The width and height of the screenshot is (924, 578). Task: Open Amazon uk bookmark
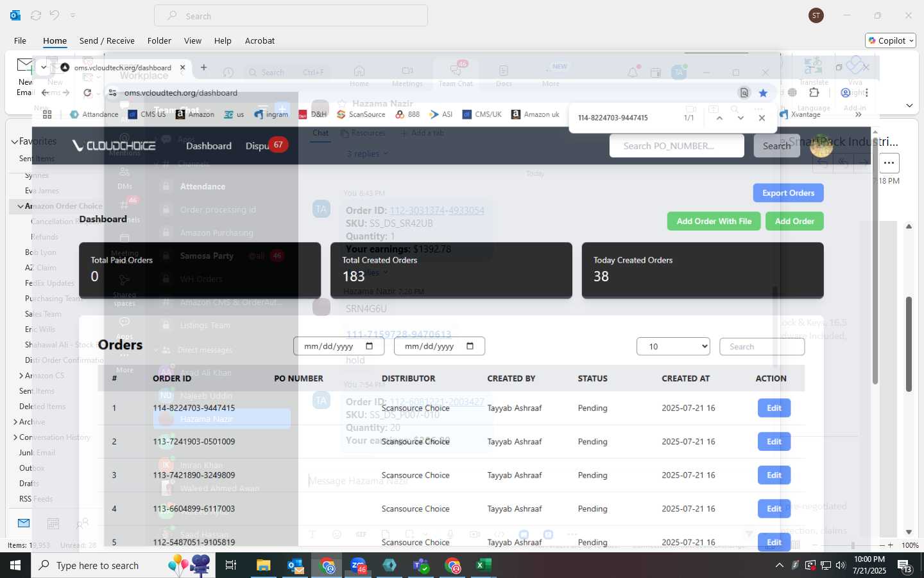535,114
